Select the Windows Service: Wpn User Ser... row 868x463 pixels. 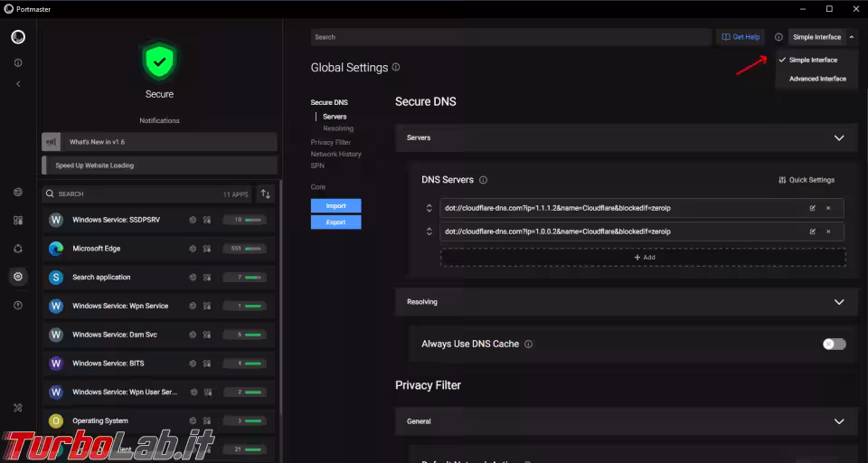point(159,392)
